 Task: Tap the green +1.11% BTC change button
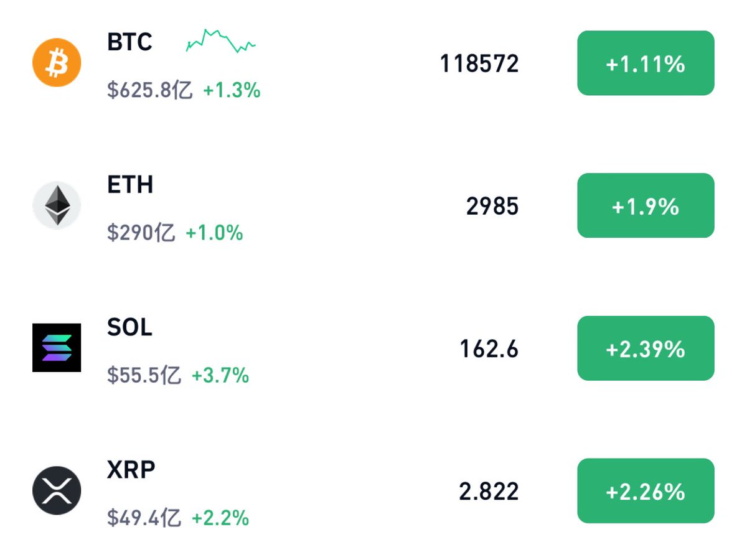[646, 63]
